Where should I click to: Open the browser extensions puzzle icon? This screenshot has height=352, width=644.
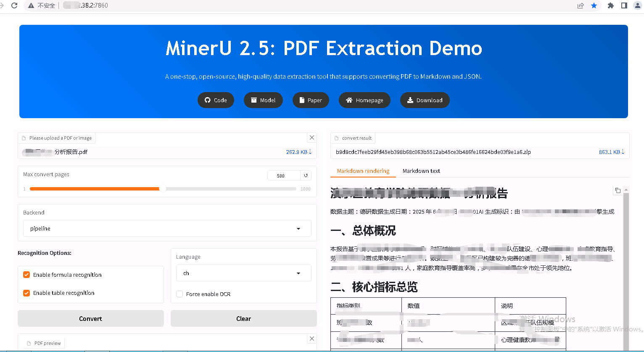tap(611, 5)
